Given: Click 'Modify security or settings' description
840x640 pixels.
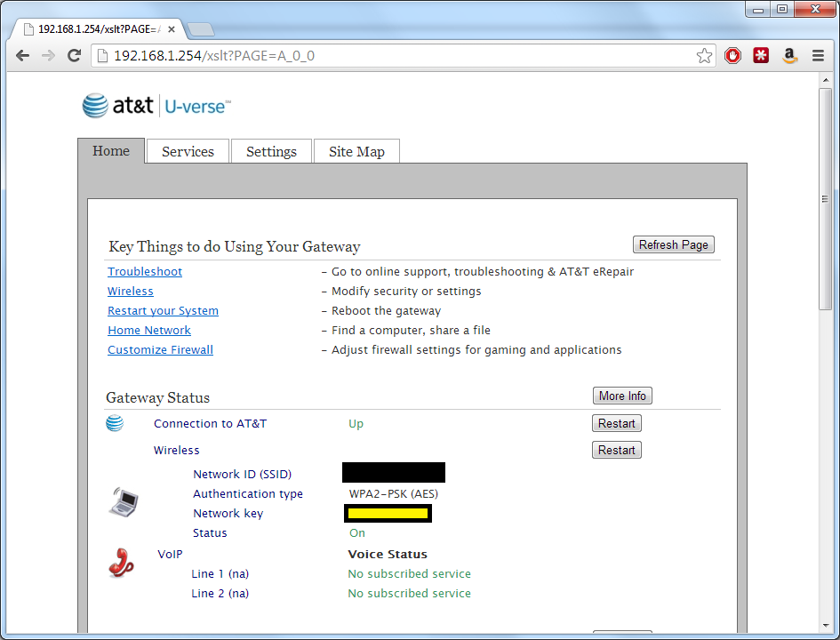Looking at the screenshot, I should (x=406, y=292).
